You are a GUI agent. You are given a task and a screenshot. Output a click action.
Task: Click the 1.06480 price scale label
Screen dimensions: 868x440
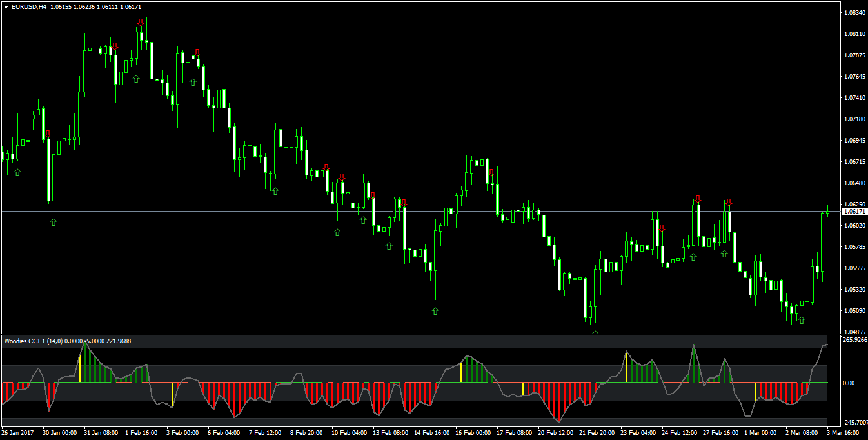pyautogui.click(x=854, y=183)
